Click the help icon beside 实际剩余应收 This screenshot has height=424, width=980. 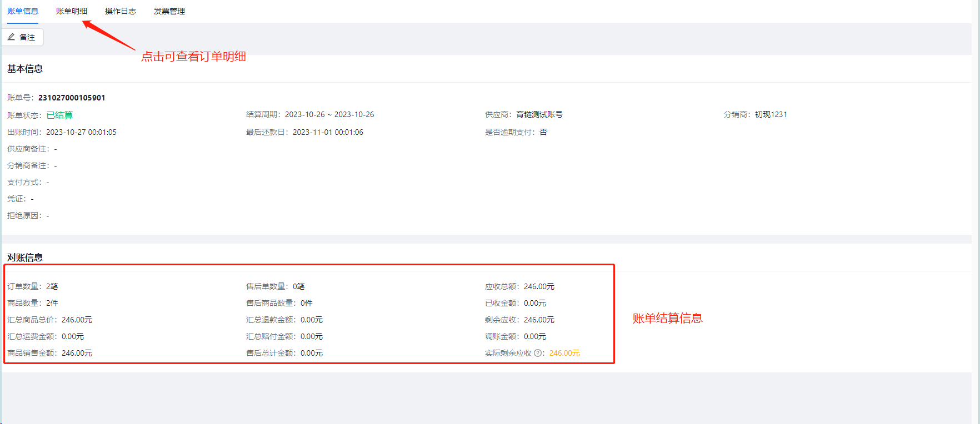tap(538, 353)
